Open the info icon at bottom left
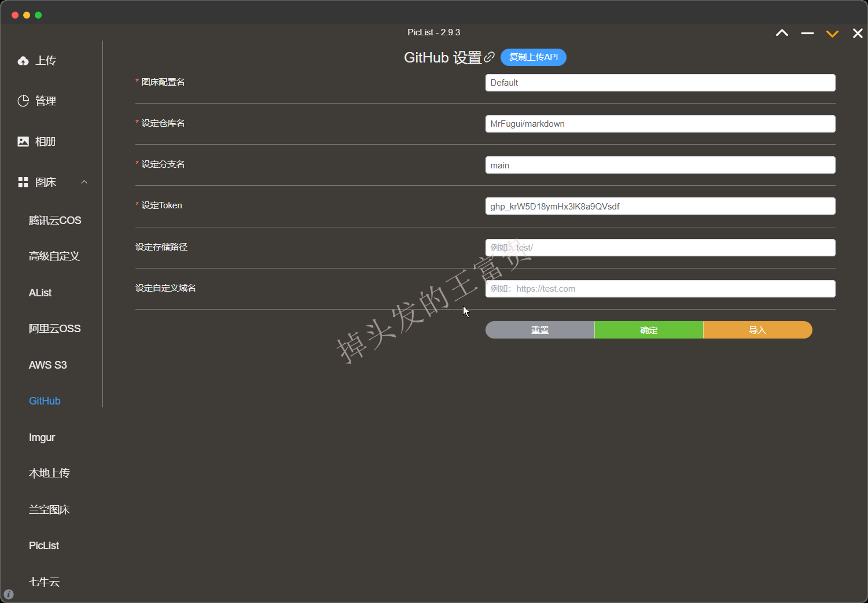The width and height of the screenshot is (868, 603). [9, 594]
